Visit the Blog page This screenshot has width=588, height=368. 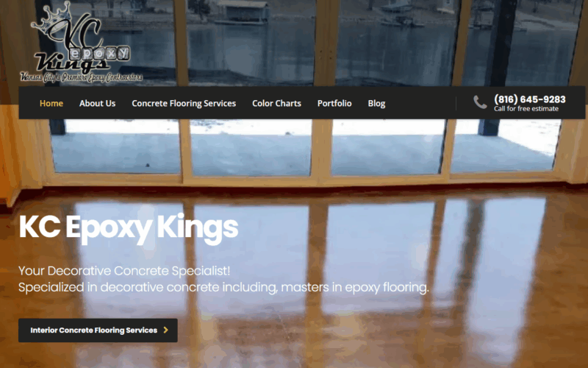point(376,103)
